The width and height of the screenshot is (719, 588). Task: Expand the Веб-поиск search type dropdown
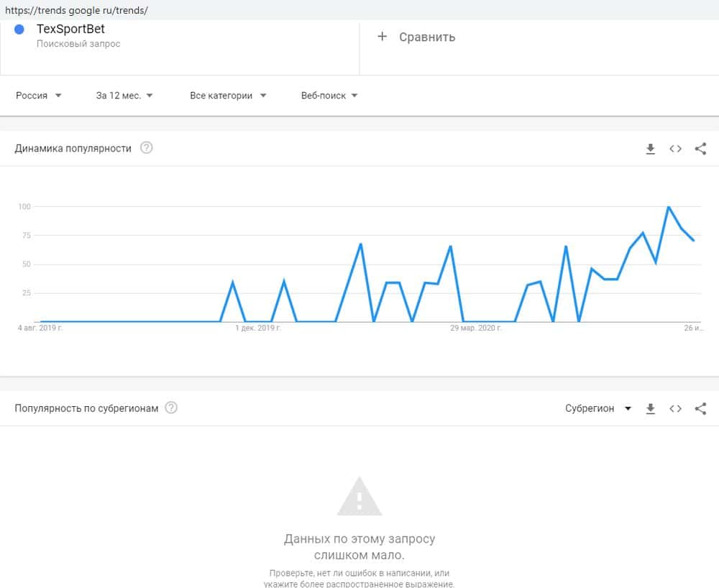tap(329, 96)
